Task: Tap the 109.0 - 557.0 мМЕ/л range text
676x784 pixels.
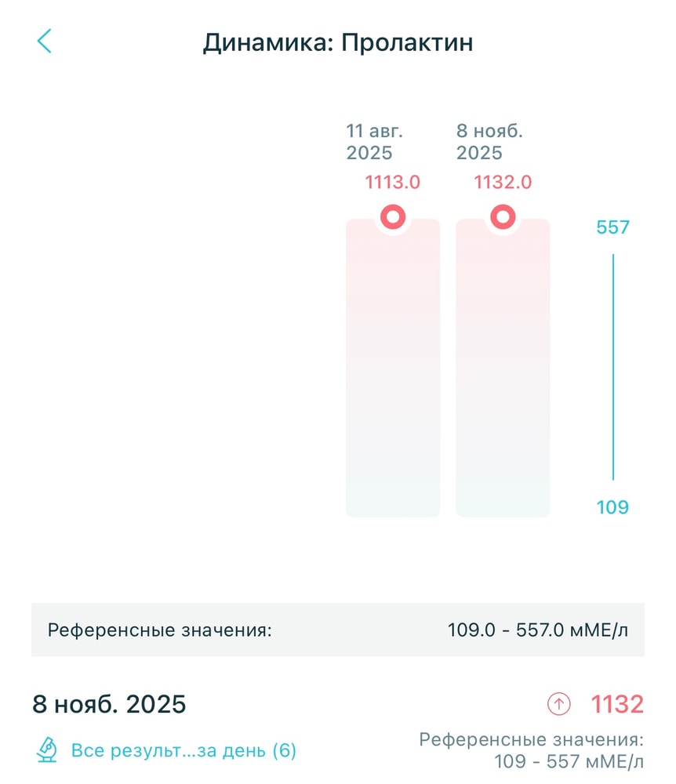Action: tap(538, 630)
